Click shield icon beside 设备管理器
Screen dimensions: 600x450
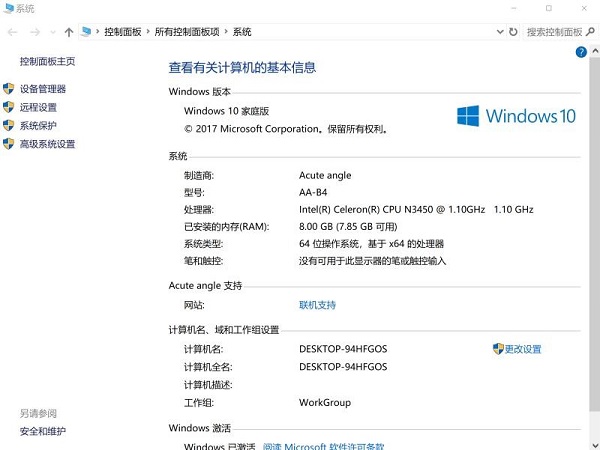pyautogui.click(x=8, y=89)
